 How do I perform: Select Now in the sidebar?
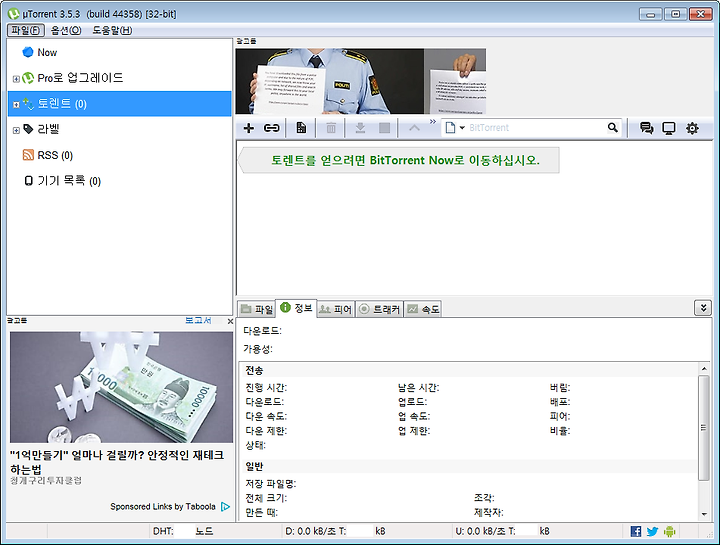[47, 52]
